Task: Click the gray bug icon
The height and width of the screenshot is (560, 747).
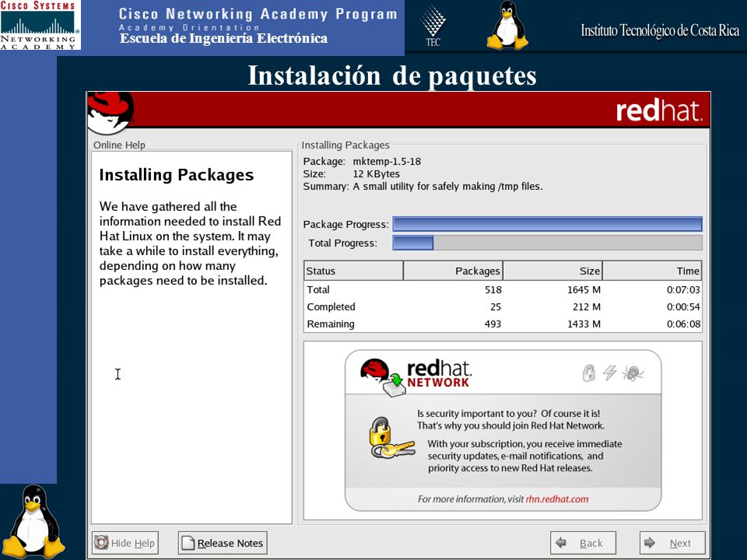Action: pyautogui.click(x=633, y=373)
